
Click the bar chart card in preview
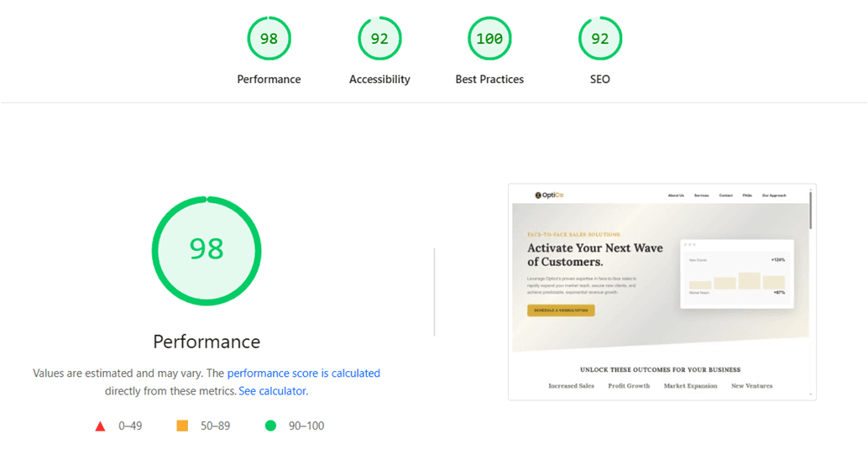[737, 274]
